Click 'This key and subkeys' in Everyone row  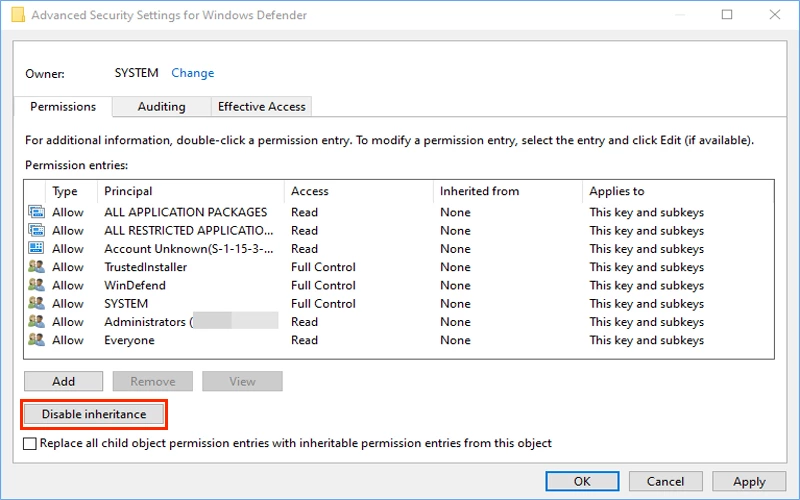646,340
